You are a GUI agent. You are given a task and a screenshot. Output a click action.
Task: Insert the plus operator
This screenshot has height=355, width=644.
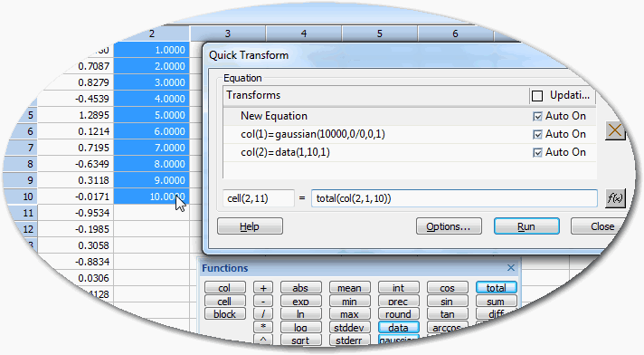click(x=263, y=288)
